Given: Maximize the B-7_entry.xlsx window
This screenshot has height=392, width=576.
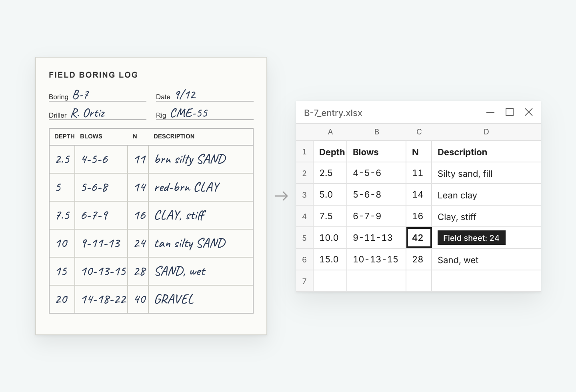Looking at the screenshot, I should pos(510,112).
